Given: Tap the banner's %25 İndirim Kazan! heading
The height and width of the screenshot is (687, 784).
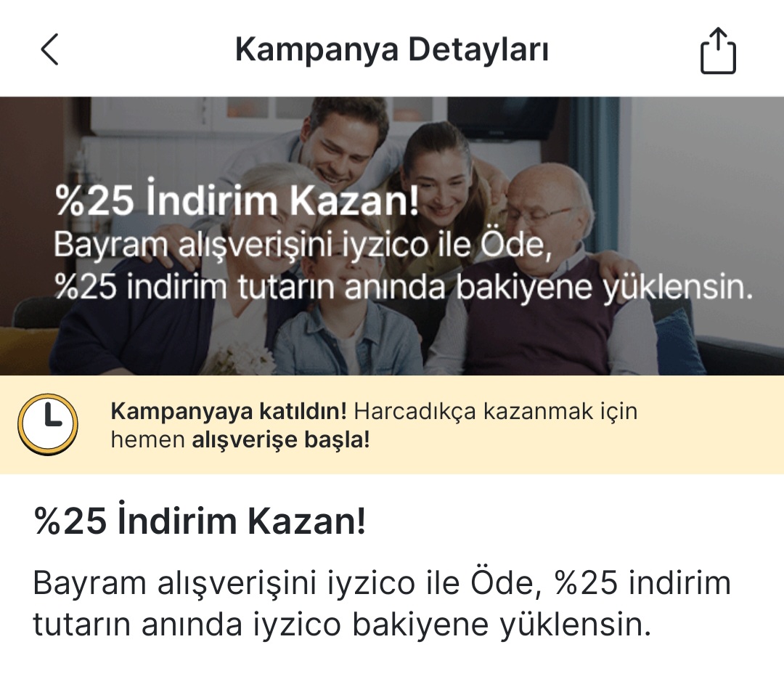Looking at the screenshot, I should (x=237, y=200).
